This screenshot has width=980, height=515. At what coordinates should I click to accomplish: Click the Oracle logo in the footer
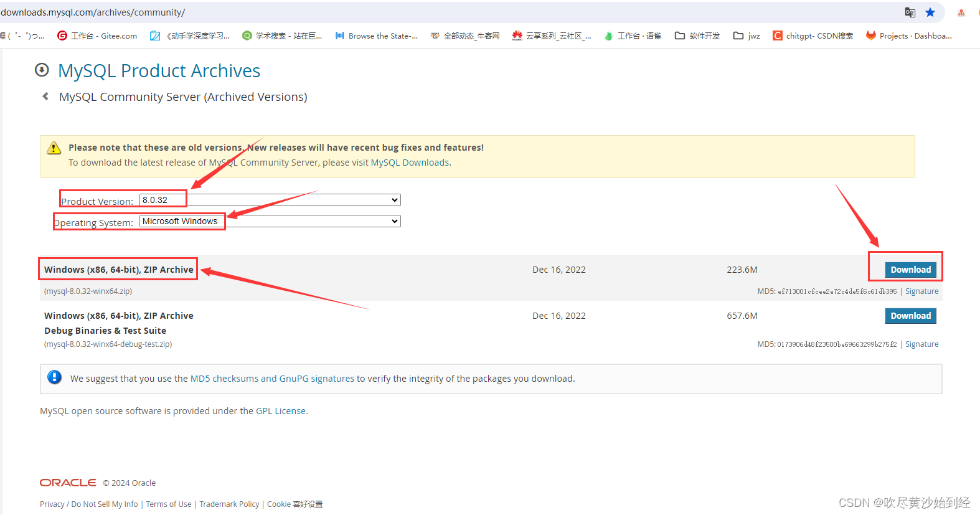(68, 483)
